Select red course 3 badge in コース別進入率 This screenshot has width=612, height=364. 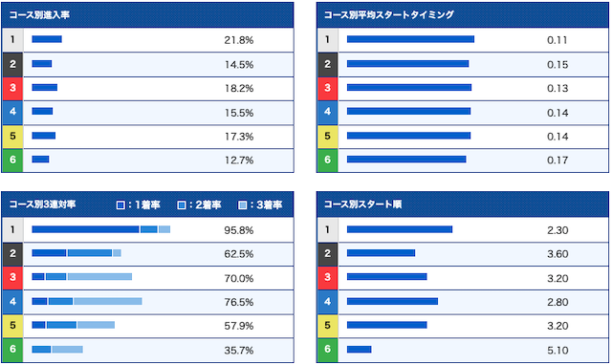(12, 89)
